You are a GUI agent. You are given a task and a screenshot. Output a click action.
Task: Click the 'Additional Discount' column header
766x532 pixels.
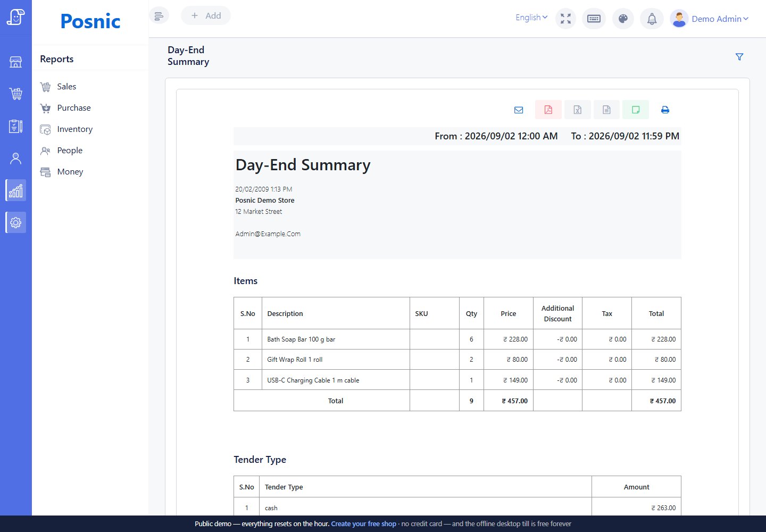pos(557,313)
